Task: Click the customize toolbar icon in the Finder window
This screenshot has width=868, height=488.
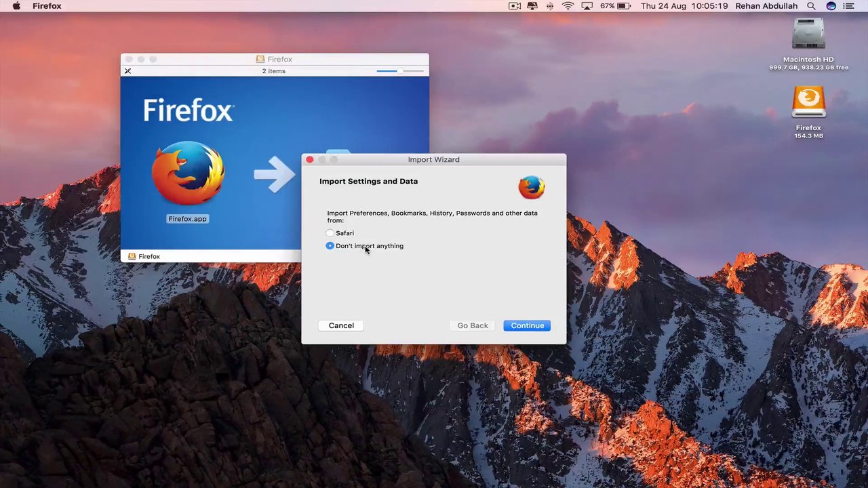Action: [x=127, y=71]
